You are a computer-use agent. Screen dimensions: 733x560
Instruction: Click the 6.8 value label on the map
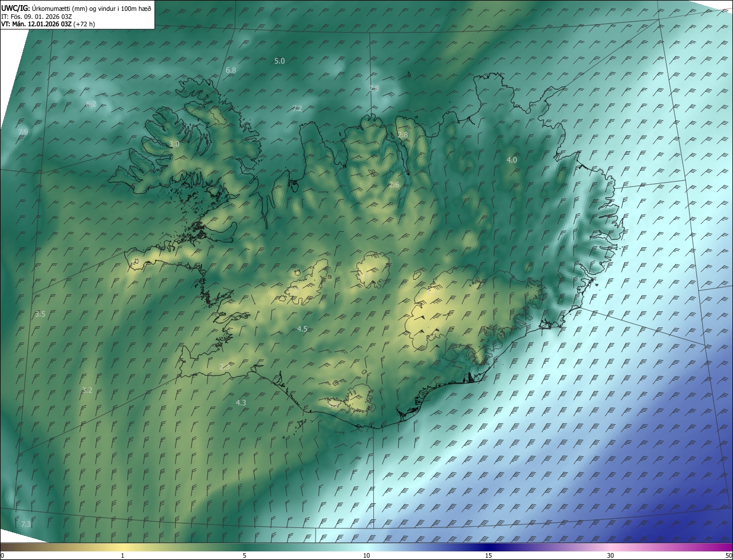click(231, 70)
